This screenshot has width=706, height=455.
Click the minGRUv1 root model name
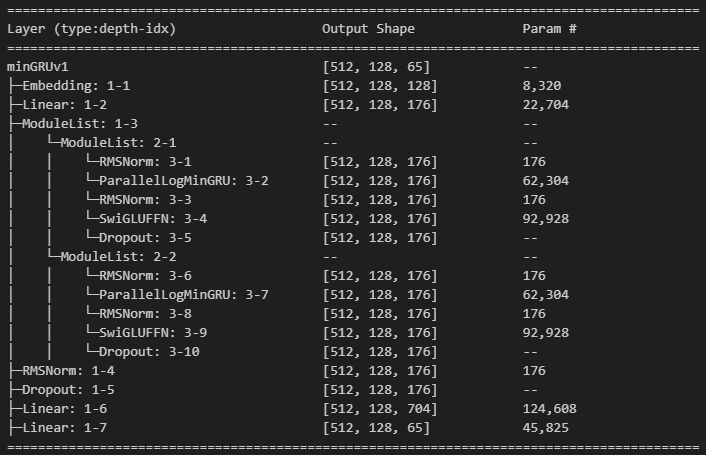click(x=38, y=67)
